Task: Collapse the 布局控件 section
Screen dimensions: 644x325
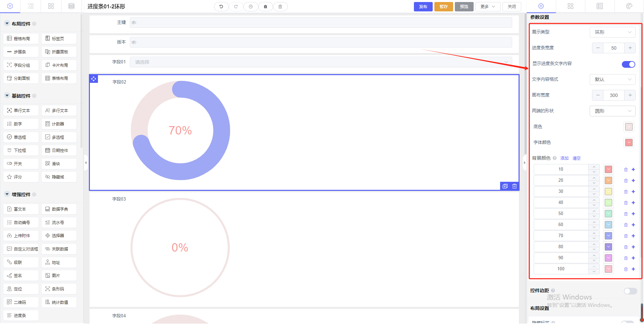Action: coord(7,24)
